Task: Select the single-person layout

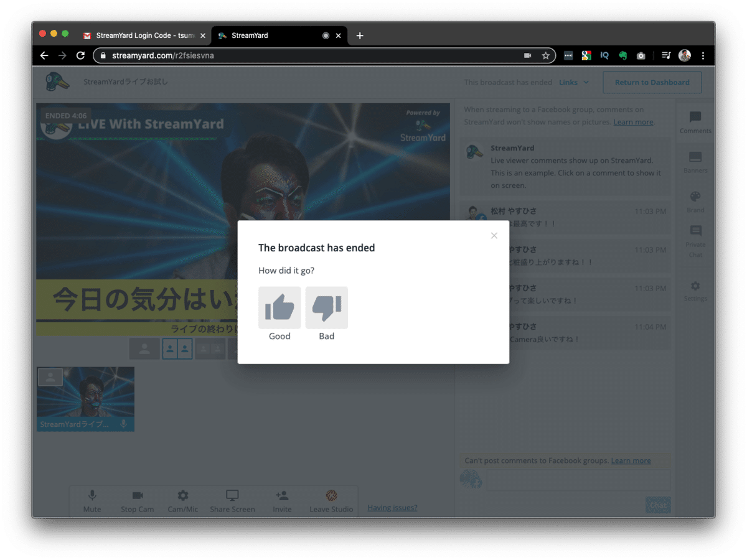Action: [x=144, y=349]
